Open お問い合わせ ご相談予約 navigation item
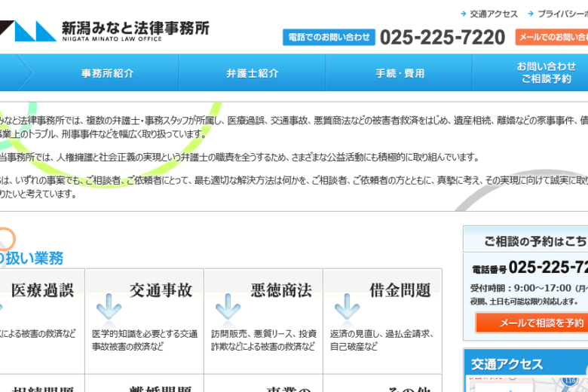 546,73
